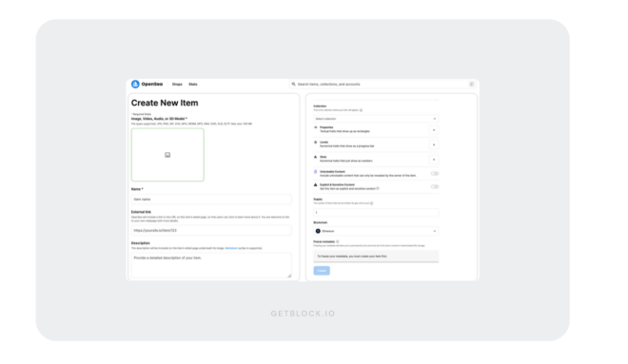Click the Supply info icon
The image size is (628, 364).
pyautogui.click(x=372, y=203)
